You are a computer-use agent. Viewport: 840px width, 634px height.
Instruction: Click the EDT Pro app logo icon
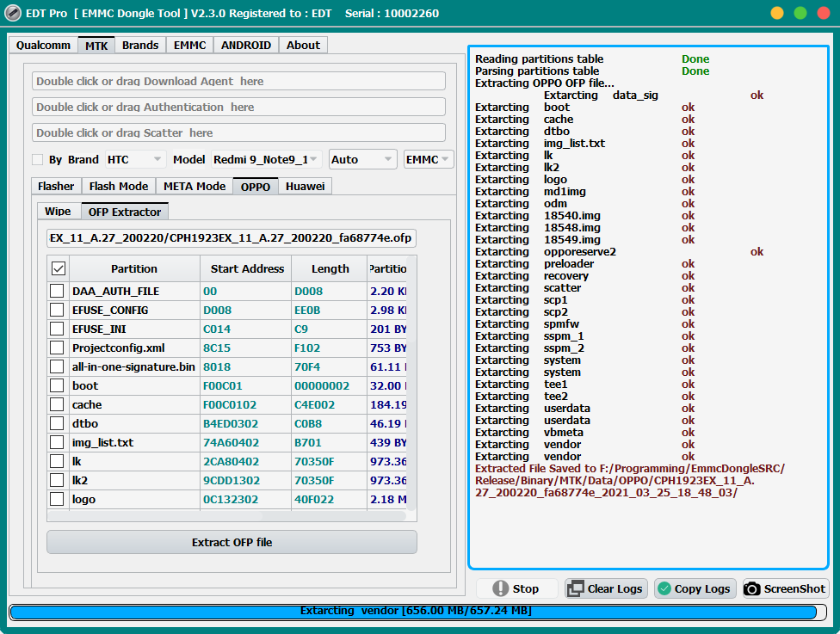point(13,13)
